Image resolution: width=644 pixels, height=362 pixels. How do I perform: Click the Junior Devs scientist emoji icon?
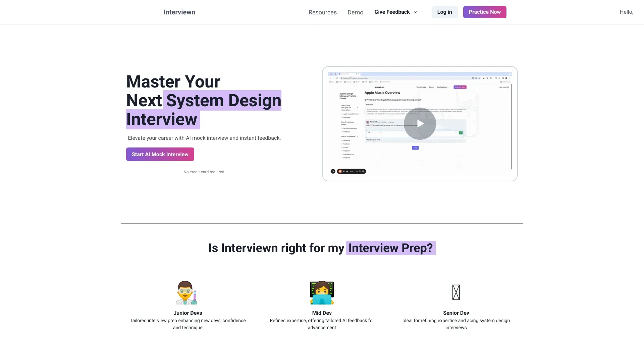click(x=186, y=293)
